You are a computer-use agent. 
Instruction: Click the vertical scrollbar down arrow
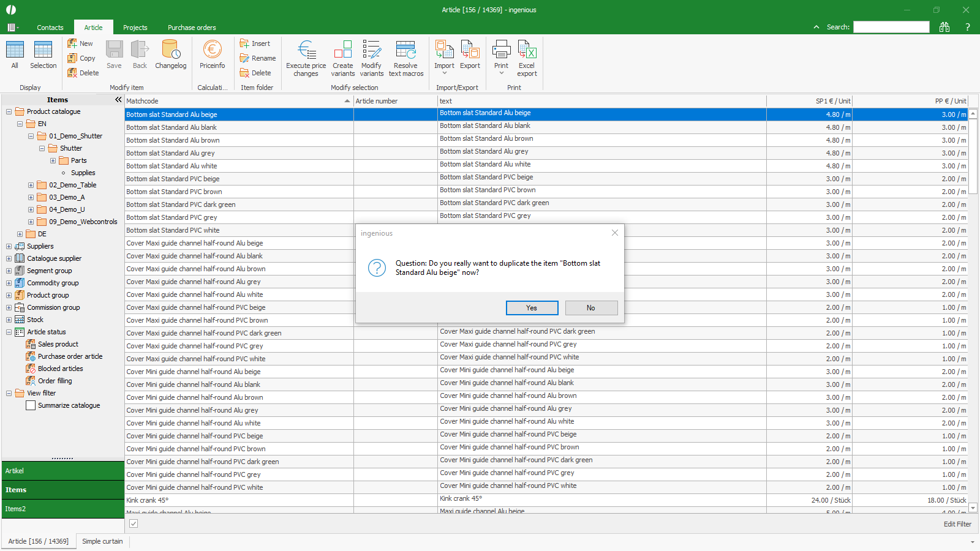[x=973, y=508]
